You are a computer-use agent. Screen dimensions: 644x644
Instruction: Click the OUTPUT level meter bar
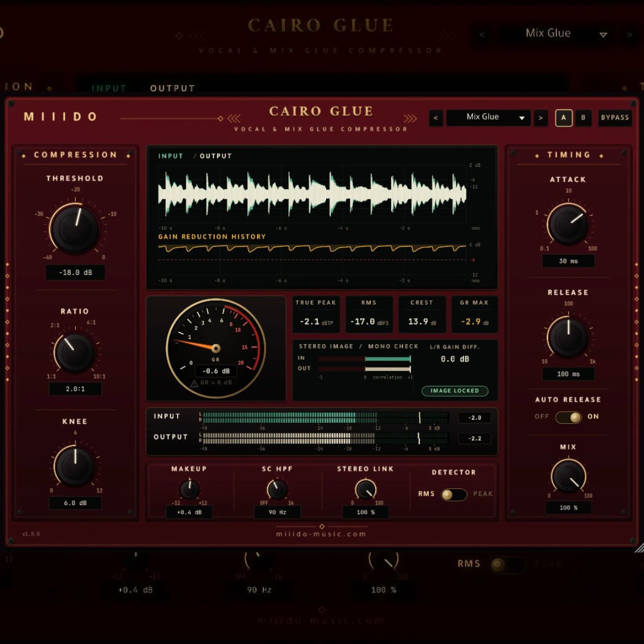326,438
